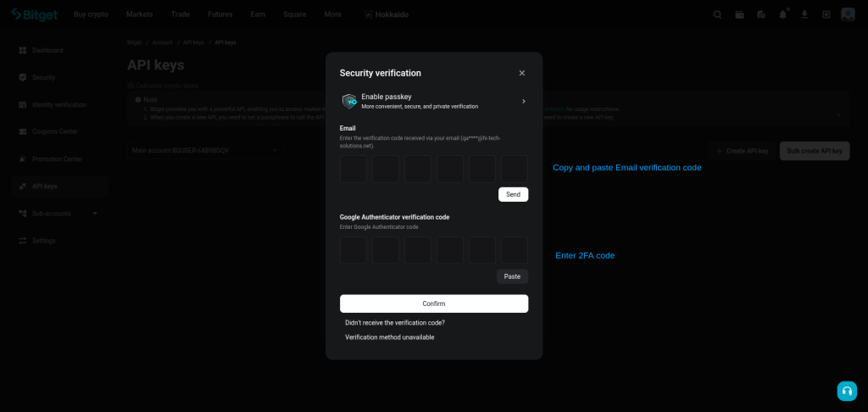Open the Main account dropdown
Image resolution: width=868 pixels, height=412 pixels.
(203, 151)
